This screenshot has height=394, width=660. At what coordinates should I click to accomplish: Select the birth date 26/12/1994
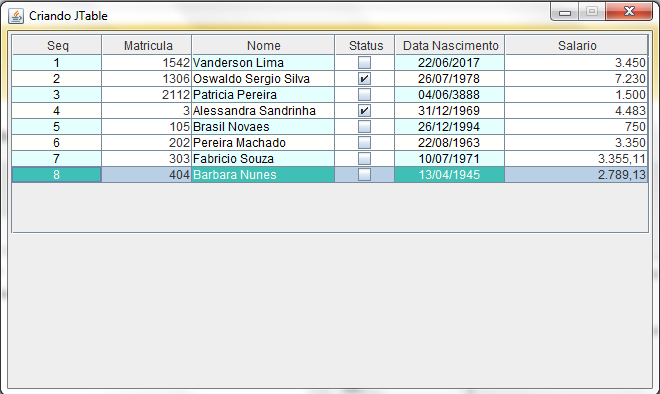449,127
